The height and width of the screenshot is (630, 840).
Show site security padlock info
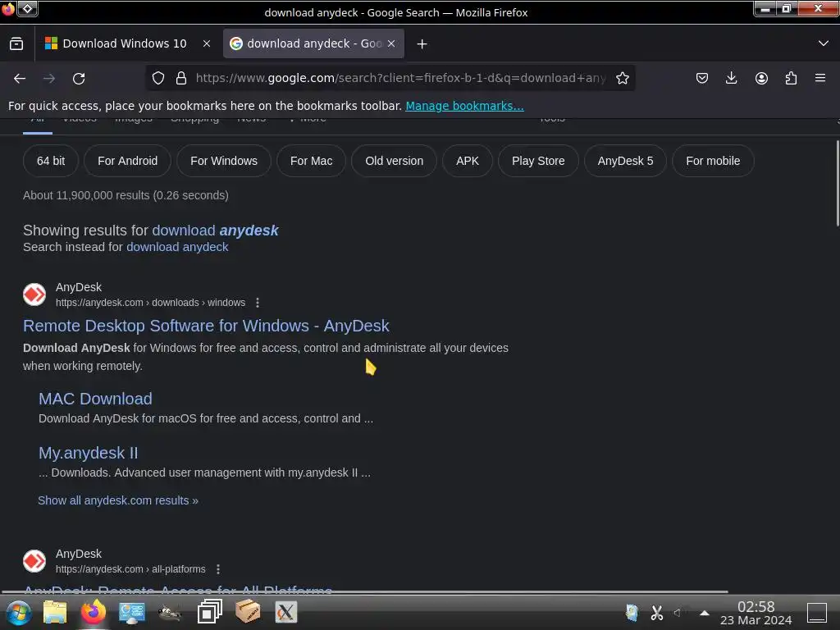point(181,78)
